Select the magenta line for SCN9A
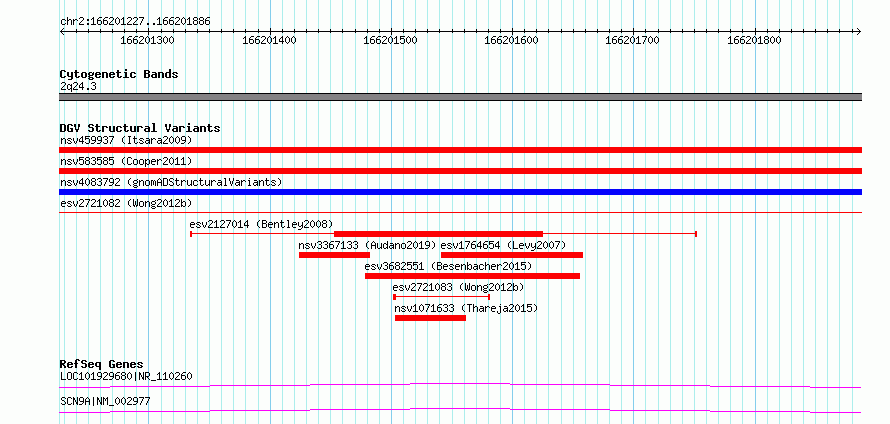 click(460, 410)
